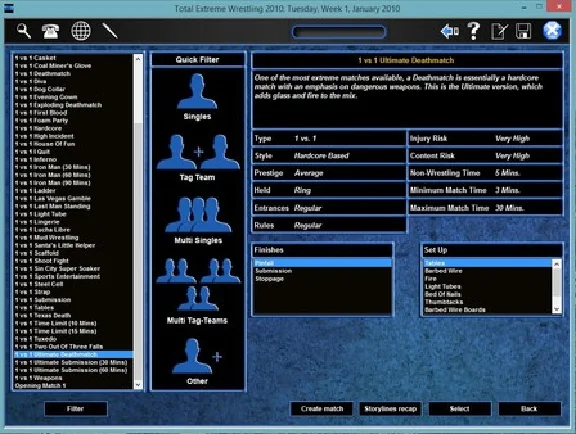Select Light Tubes in Set Up list
Screen dimensions: 576x434
pos(487,286)
